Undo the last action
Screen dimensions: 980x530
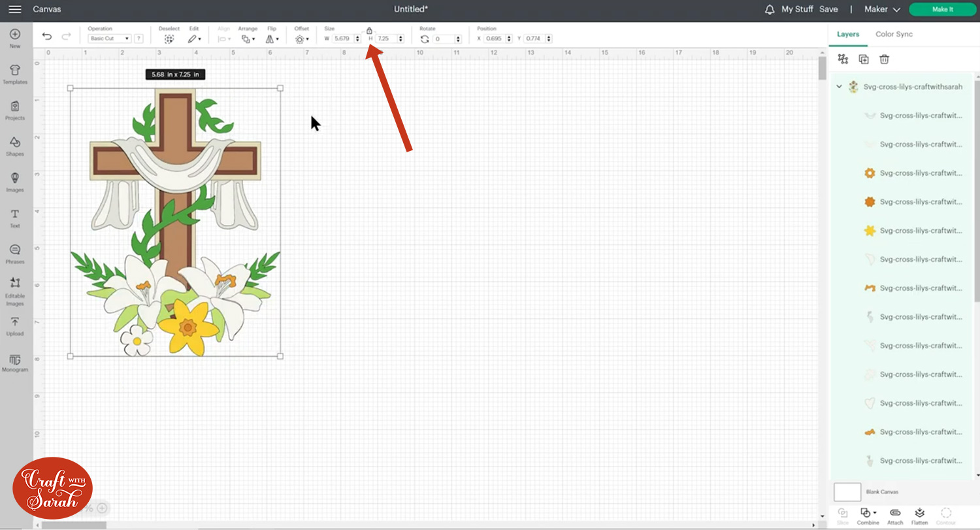[x=47, y=37]
